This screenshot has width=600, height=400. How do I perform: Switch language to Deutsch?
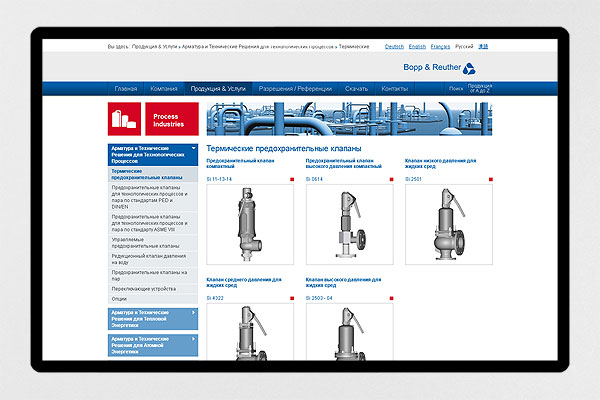pyautogui.click(x=394, y=47)
